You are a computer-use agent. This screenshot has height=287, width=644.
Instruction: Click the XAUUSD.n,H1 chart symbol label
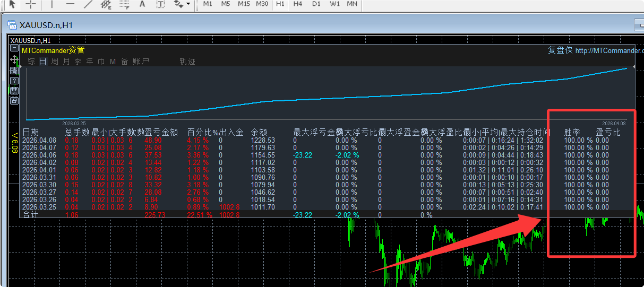pyautogui.click(x=31, y=40)
